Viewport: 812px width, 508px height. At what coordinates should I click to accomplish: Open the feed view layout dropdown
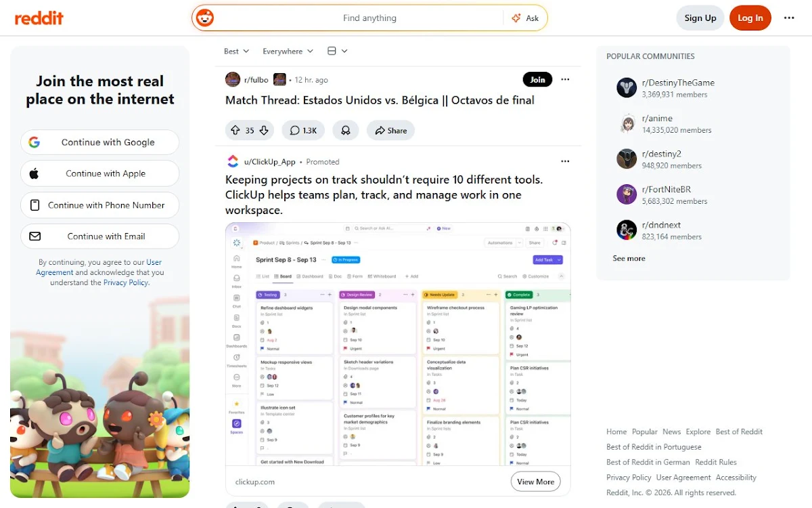[337, 51]
